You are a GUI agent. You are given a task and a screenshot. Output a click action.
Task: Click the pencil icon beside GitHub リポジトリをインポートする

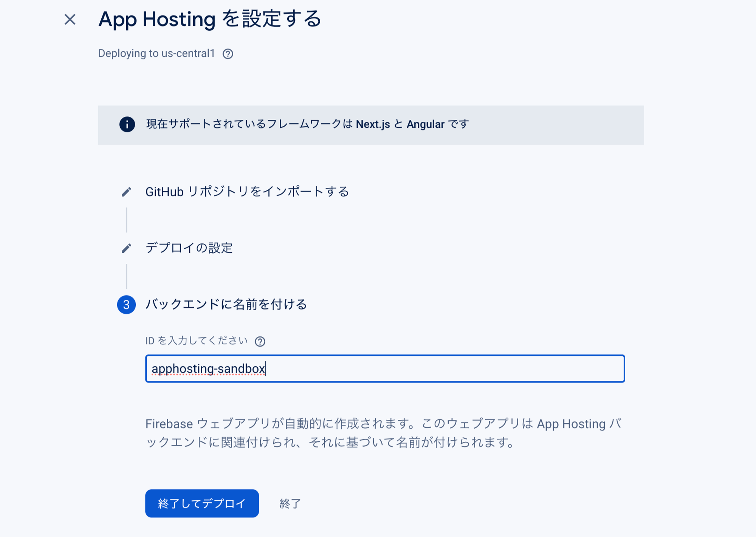(126, 191)
